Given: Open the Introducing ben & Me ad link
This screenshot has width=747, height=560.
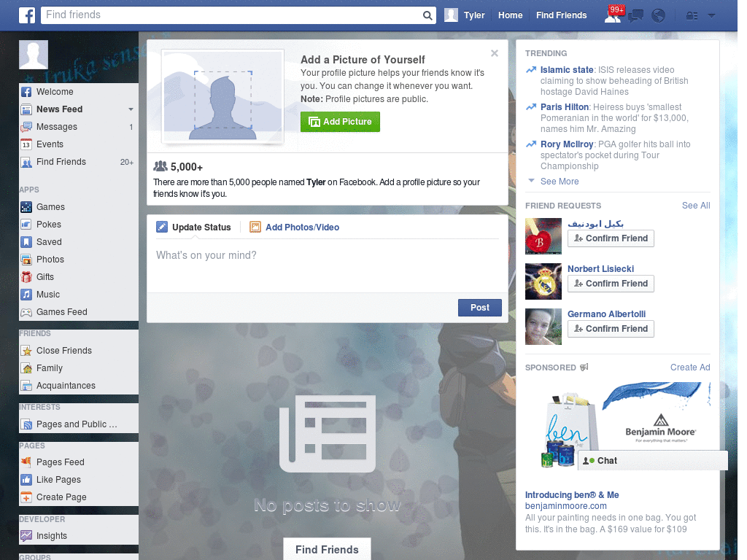Looking at the screenshot, I should (572, 495).
